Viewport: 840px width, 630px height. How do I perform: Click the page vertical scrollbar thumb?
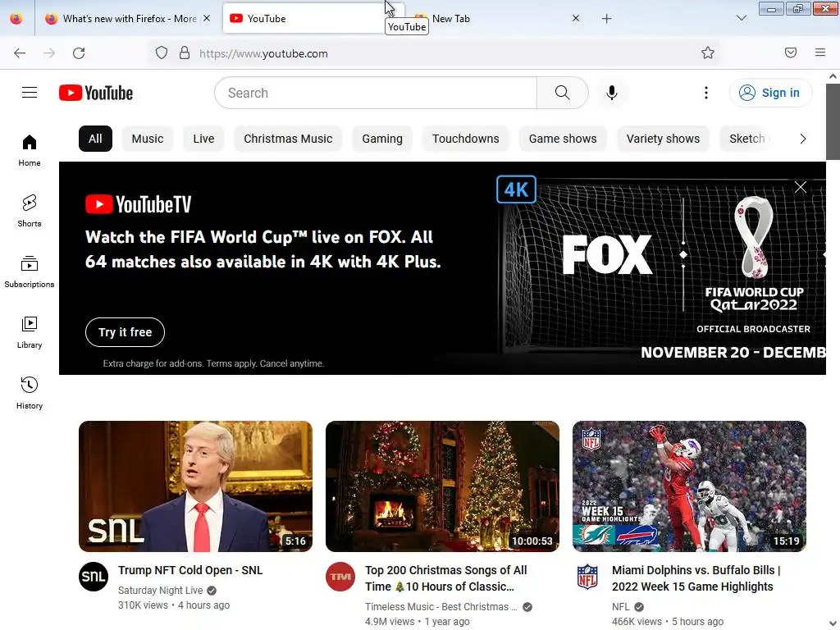click(833, 121)
